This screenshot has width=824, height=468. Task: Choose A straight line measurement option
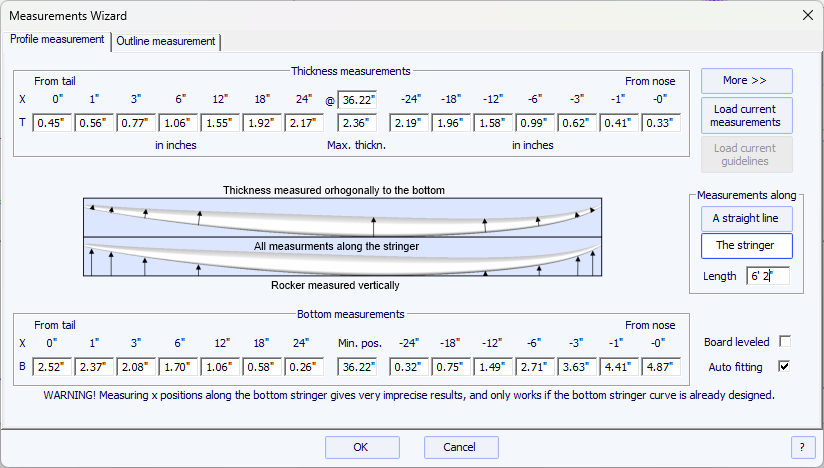coord(746,218)
